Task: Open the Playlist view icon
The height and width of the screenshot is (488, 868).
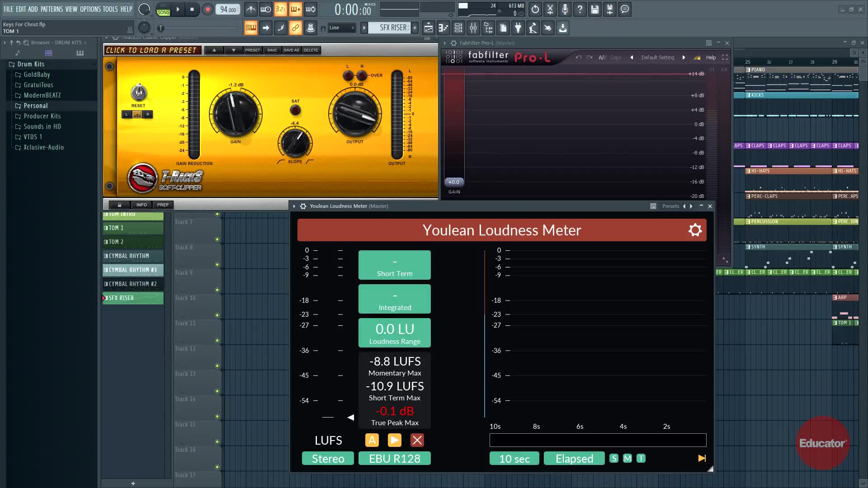Action: [428, 28]
